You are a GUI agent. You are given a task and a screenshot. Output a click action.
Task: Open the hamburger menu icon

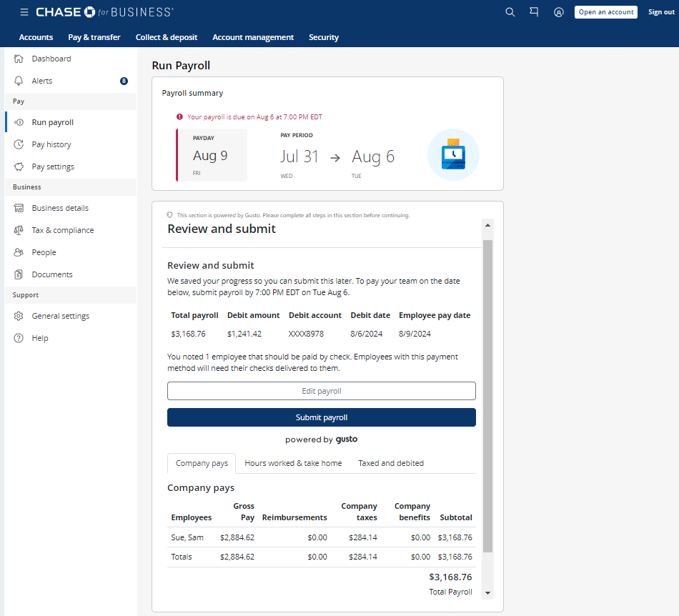[x=24, y=12]
